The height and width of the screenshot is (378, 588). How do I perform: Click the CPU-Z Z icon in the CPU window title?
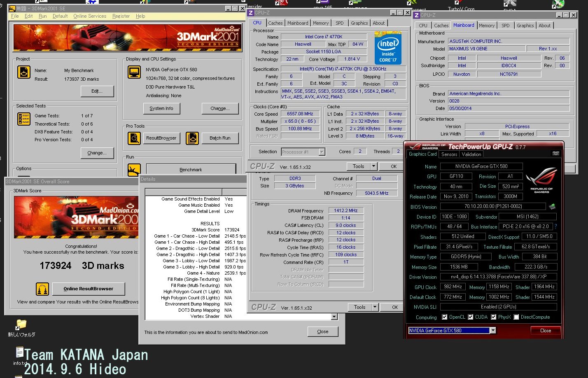(251, 13)
